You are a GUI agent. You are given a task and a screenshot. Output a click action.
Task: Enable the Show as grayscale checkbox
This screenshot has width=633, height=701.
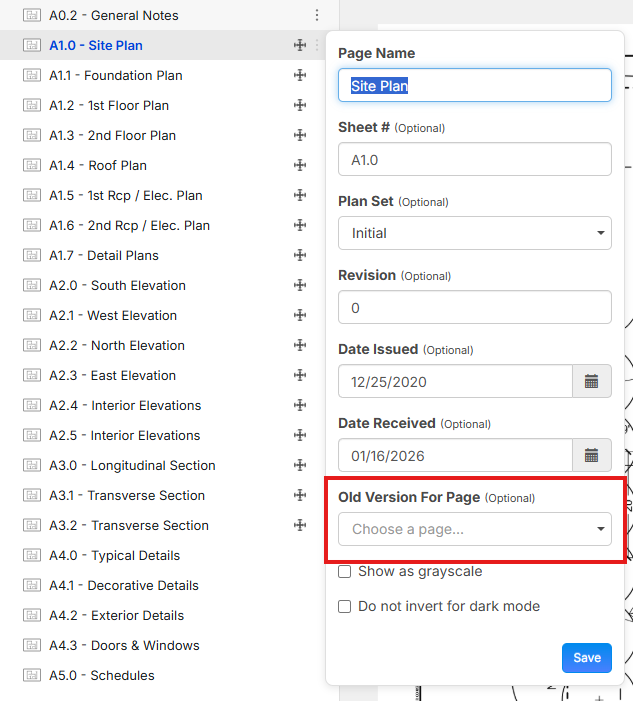pyautogui.click(x=345, y=572)
